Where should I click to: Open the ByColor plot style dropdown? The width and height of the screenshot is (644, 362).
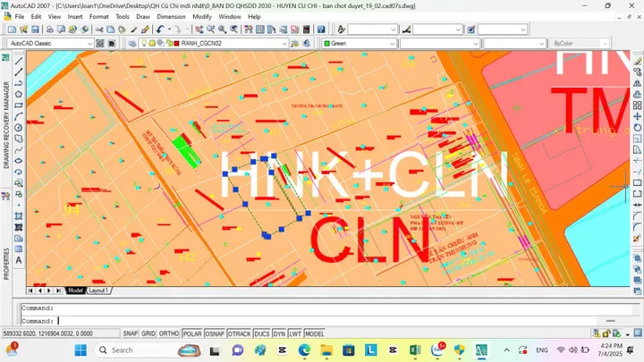(579, 44)
